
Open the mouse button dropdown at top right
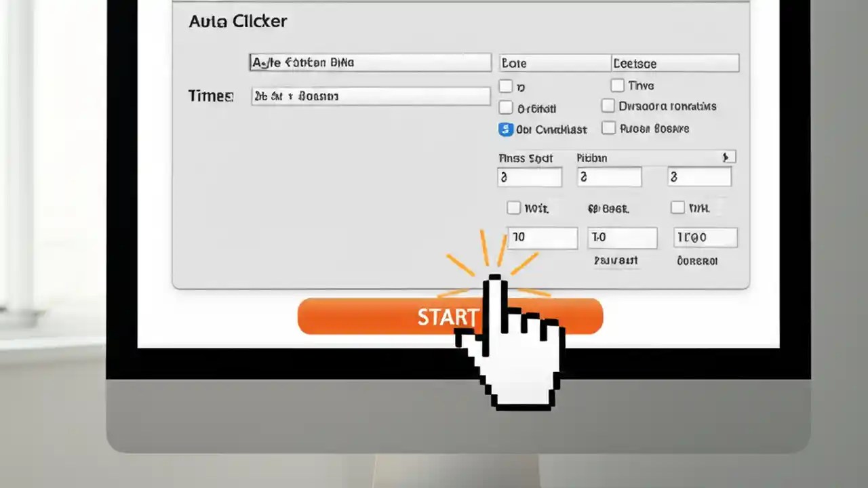point(554,62)
